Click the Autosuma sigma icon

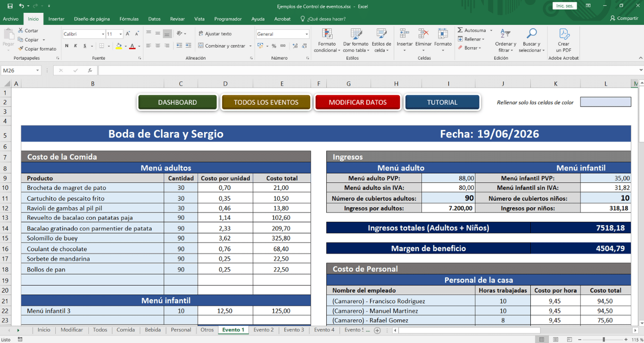point(460,30)
